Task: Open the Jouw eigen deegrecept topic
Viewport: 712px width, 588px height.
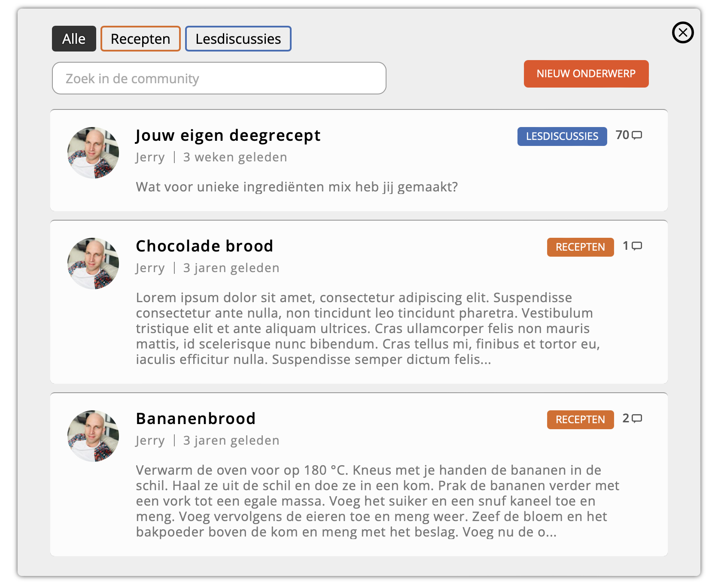Action: (x=228, y=136)
